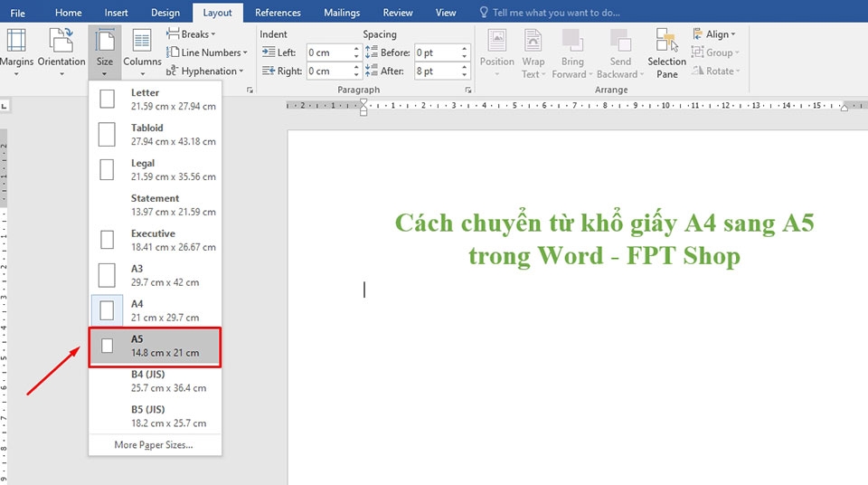
Task: Select B5 (JIS) paper size
Action: (x=155, y=415)
